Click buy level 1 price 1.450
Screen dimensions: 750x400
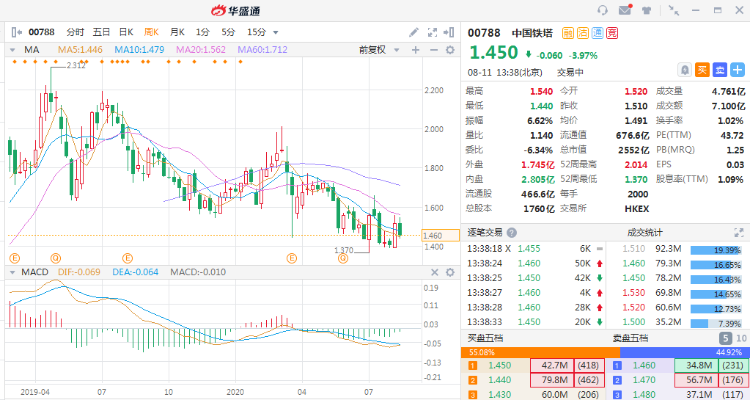click(x=499, y=366)
